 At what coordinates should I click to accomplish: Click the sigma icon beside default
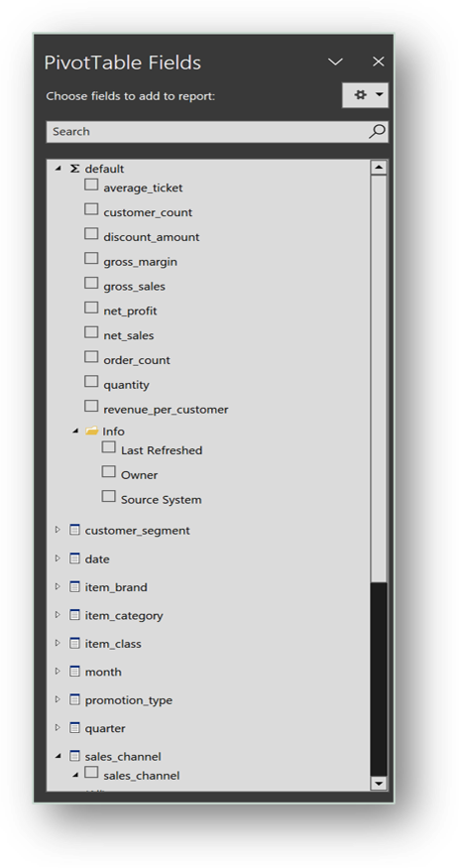[x=74, y=169]
